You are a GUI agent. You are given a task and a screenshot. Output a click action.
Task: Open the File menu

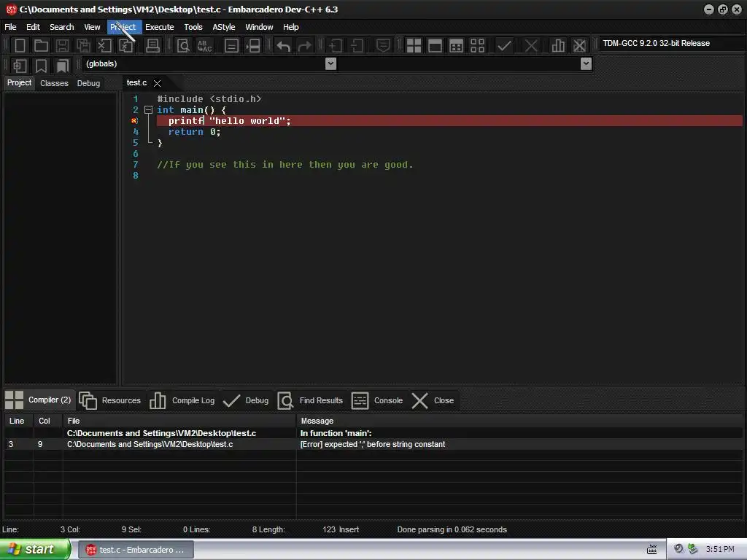point(10,27)
